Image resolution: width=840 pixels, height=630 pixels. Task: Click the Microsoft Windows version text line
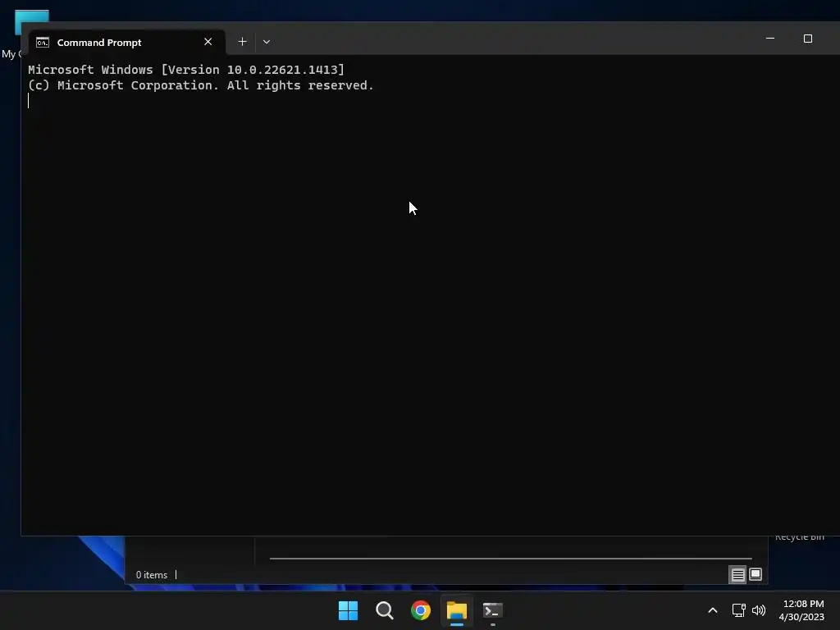point(186,70)
